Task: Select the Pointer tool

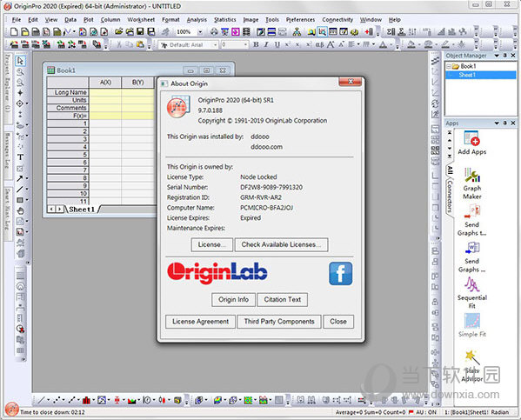Action: (20, 61)
